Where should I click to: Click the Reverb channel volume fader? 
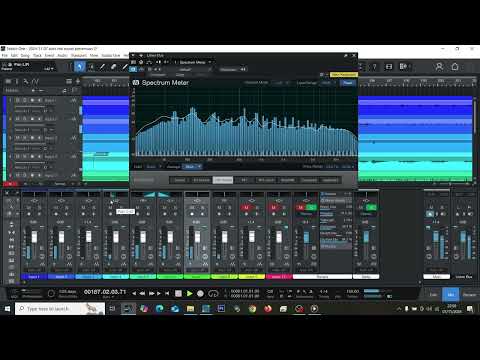(x=306, y=237)
